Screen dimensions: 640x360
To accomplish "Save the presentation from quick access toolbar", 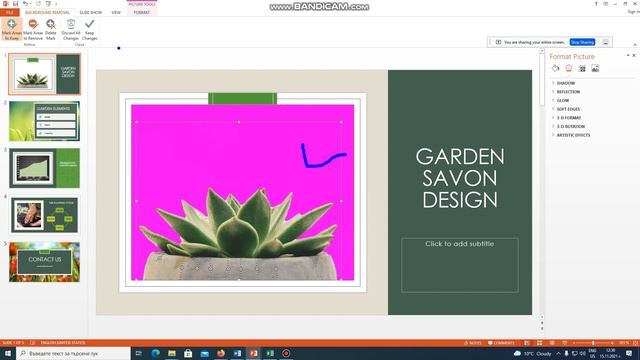I will pyautogui.click(x=16, y=4).
